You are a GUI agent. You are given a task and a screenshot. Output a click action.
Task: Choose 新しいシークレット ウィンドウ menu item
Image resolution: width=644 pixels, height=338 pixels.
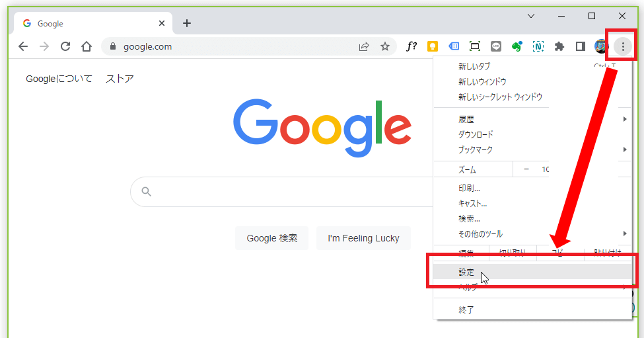(500, 97)
